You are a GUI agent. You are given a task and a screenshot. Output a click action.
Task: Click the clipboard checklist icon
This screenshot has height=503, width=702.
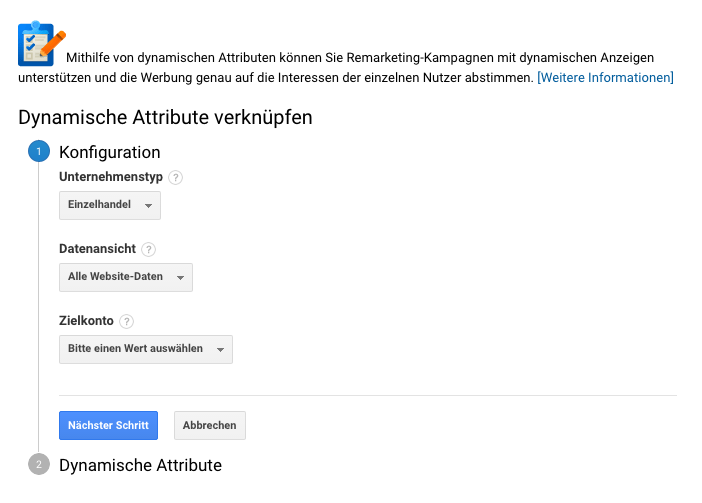tap(41, 43)
